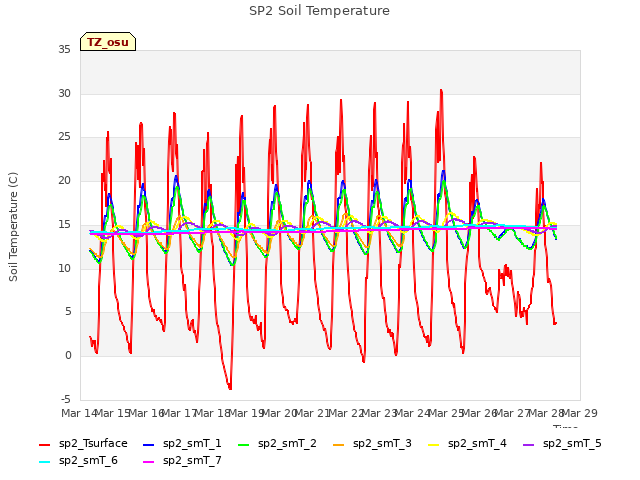Screen dimensions: 640x480
Task: Click the green sp2_smT_2 legend swatch
Action: point(244,445)
